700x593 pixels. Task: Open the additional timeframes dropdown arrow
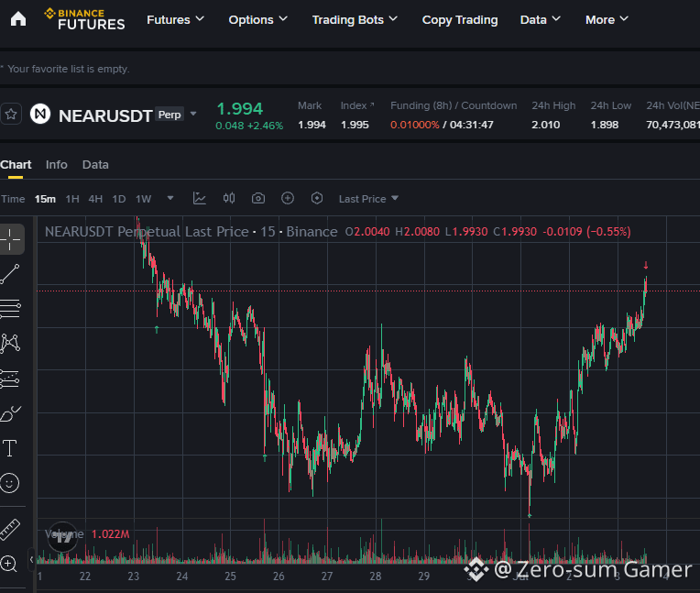[x=170, y=198]
